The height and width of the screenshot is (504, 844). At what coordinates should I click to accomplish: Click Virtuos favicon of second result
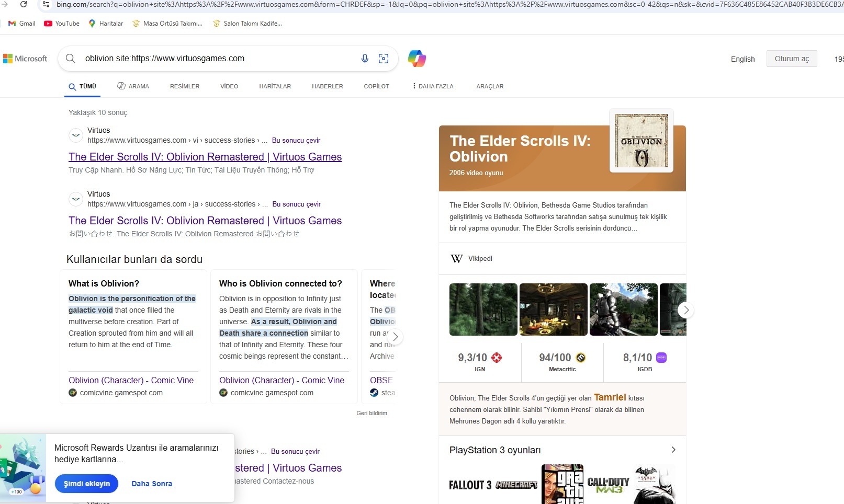(76, 199)
